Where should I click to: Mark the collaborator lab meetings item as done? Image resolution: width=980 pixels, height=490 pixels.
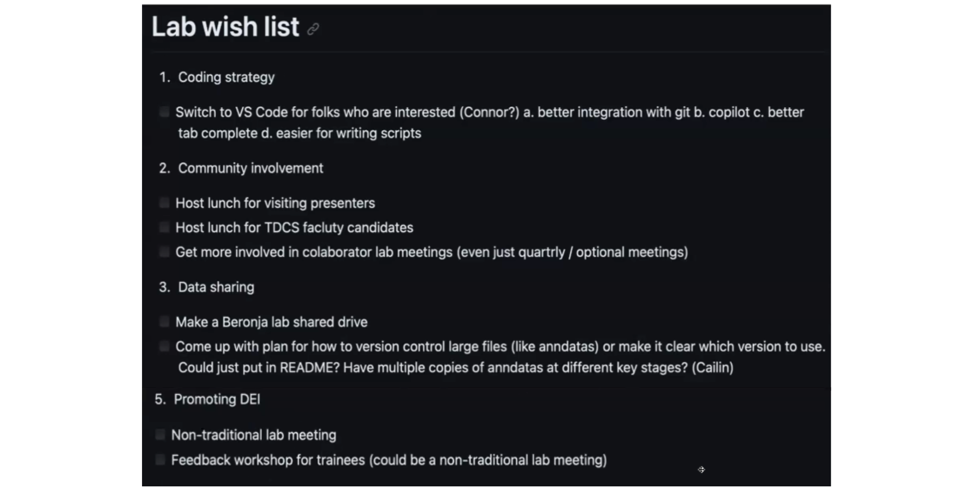pyautogui.click(x=164, y=252)
